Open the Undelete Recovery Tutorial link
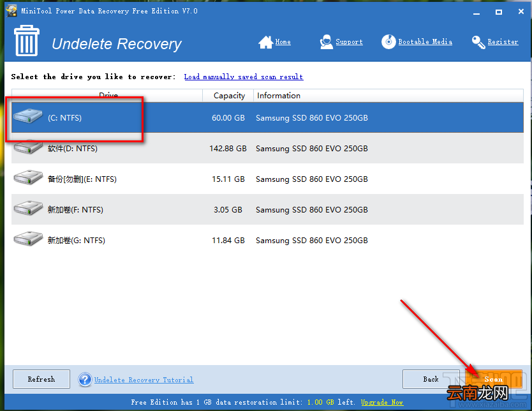This screenshot has width=532, height=411. [144, 380]
